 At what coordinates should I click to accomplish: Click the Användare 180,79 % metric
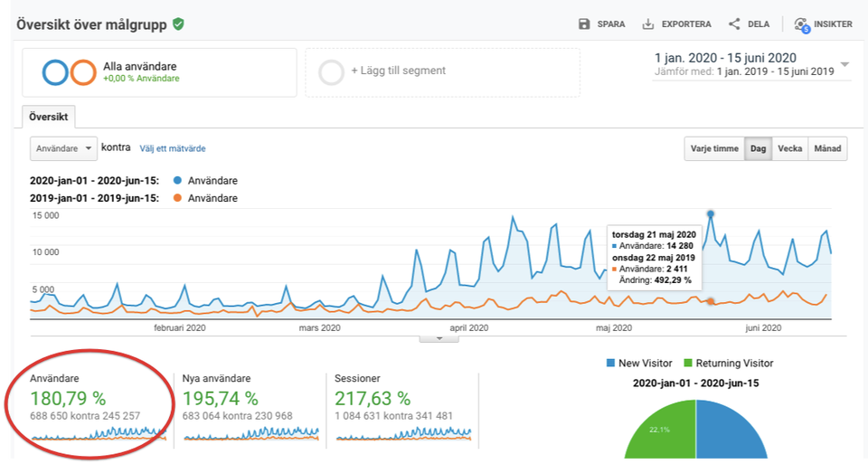[x=68, y=398]
